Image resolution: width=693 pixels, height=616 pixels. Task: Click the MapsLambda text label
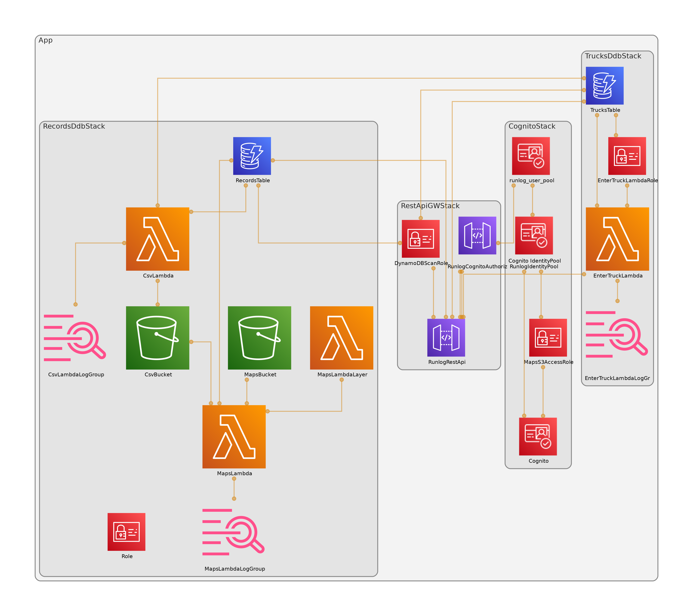click(x=235, y=473)
